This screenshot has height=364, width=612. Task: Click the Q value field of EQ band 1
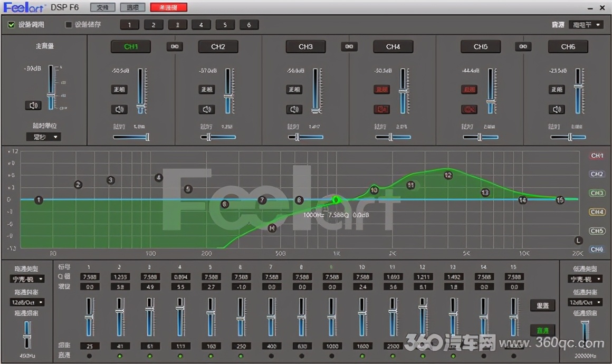pos(89,277)
